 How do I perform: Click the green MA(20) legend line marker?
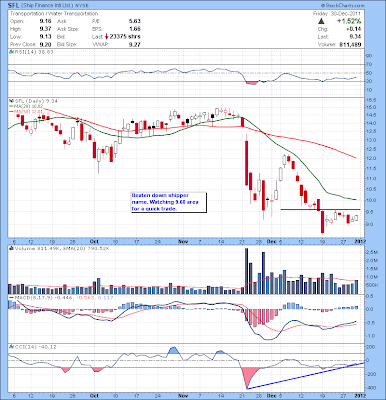coord(11,106)
